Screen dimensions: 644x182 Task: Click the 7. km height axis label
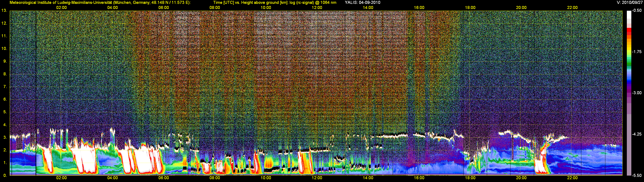click(5, 87)
